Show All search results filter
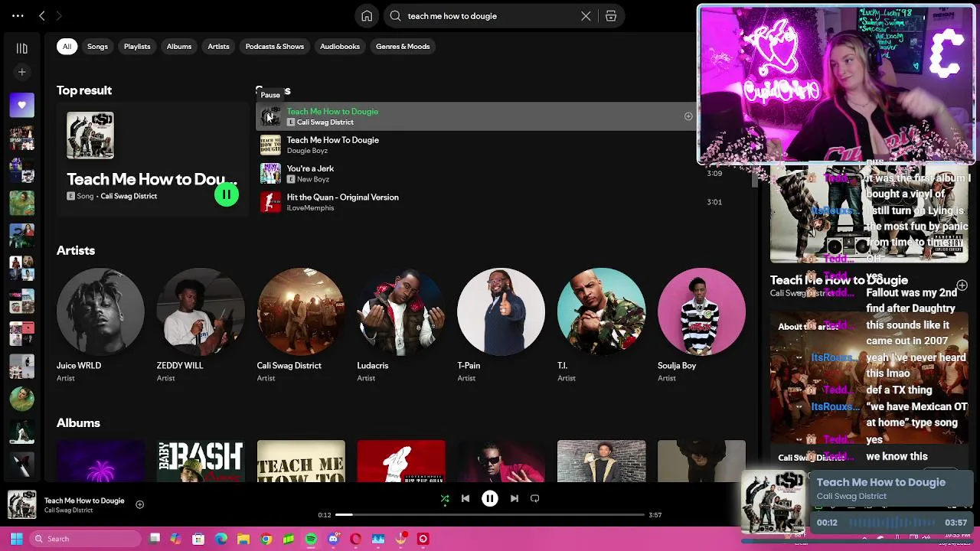Image resolution: width=980 pixels, height=551 pixels. [67, 47]
